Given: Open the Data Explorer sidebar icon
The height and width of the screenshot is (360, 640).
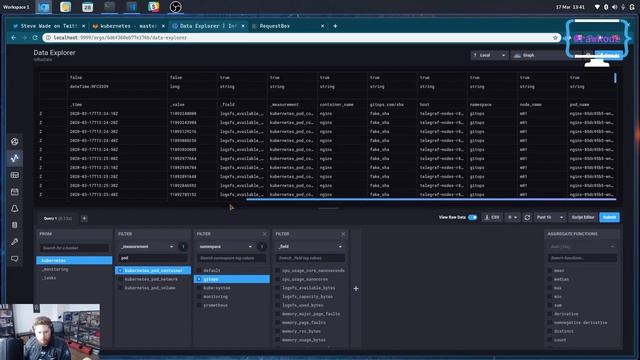Looking at the screenshot, I should 15,158.
